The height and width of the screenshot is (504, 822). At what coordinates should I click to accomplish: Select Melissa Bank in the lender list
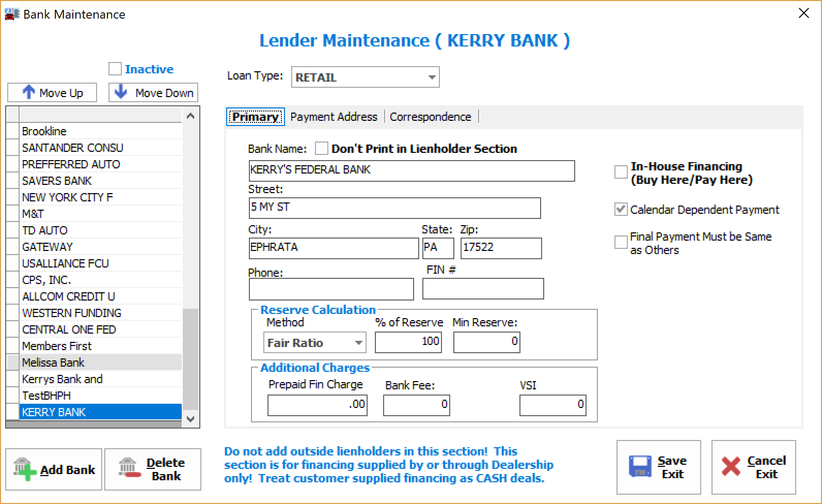pos(53,363)
